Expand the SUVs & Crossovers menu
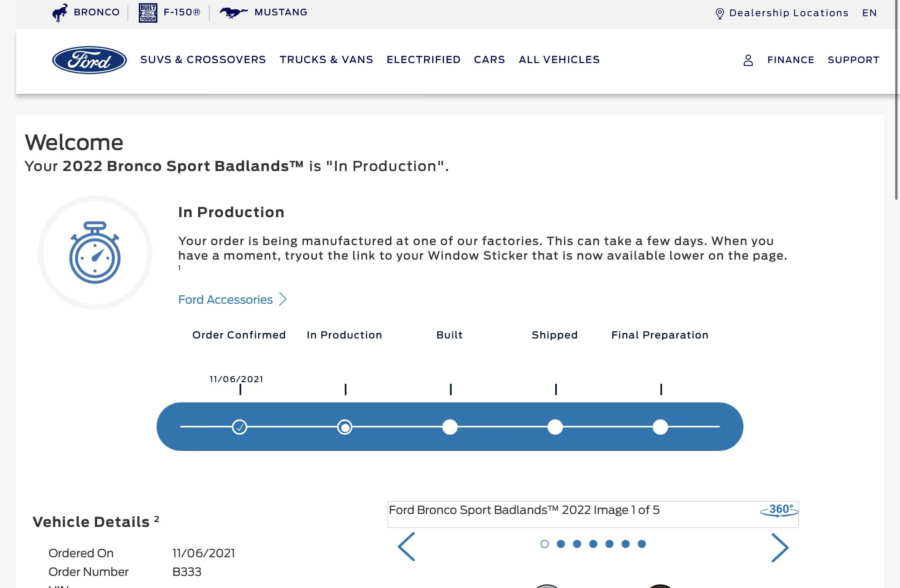900x588 pixels. point(203,60)
